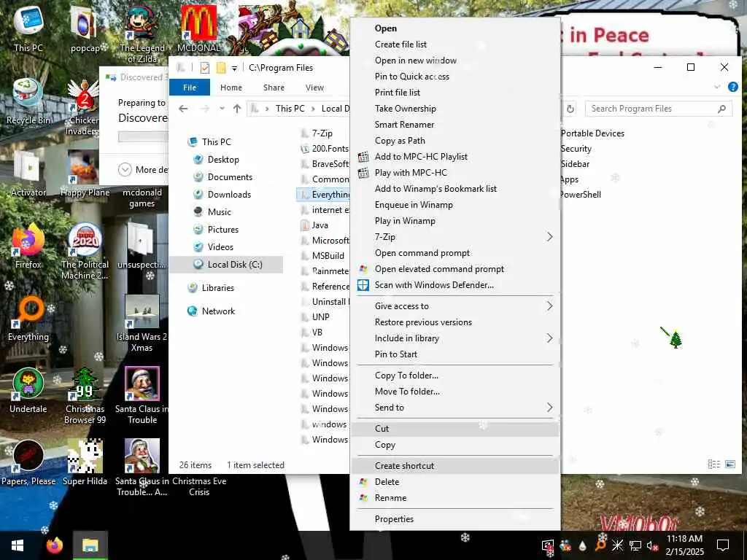The width and height of the screenshot is (747, 560).
Task: Expand Send to submenu
Action: tap(549, 407)
